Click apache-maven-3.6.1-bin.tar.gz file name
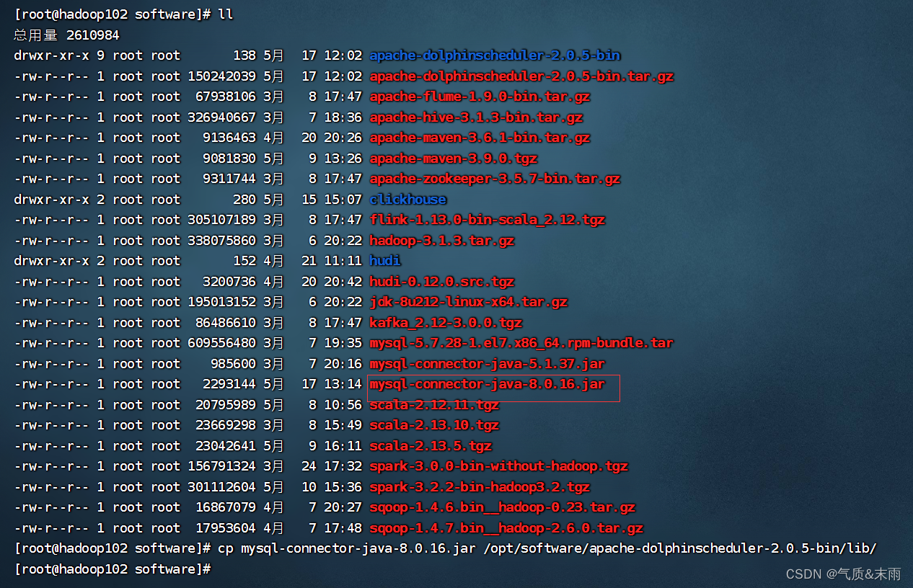The width and height of the screenshot is (913, 588). click(480, 138)
